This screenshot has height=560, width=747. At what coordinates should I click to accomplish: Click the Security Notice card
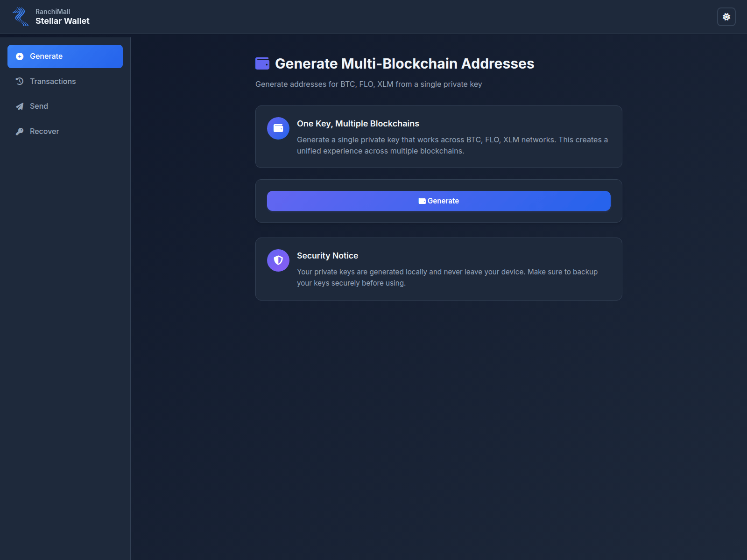pyautogui.click(x=438, y=269)
